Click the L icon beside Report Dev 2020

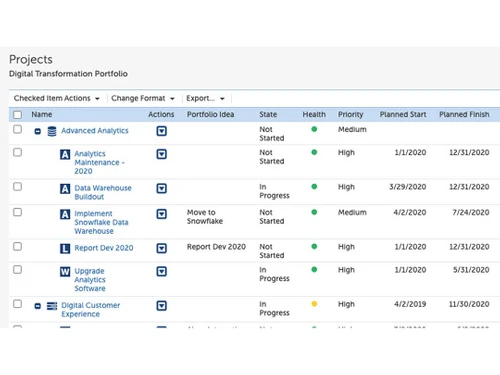coord(65,249)
